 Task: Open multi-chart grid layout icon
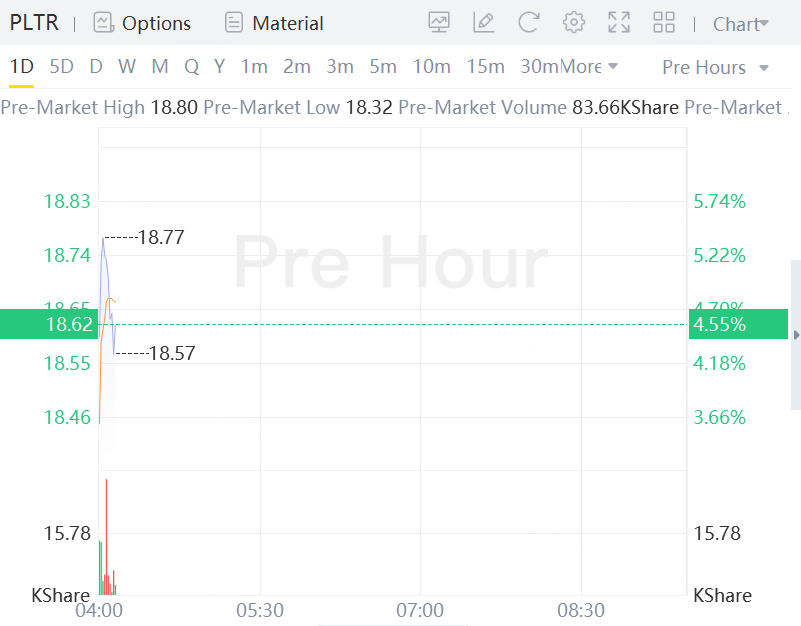click(664, 22)
